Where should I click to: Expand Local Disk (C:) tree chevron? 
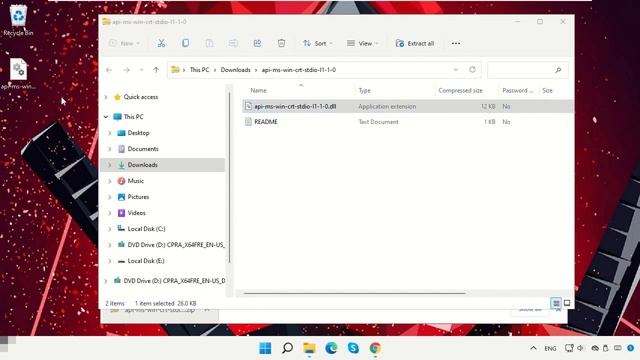[110, 229]
